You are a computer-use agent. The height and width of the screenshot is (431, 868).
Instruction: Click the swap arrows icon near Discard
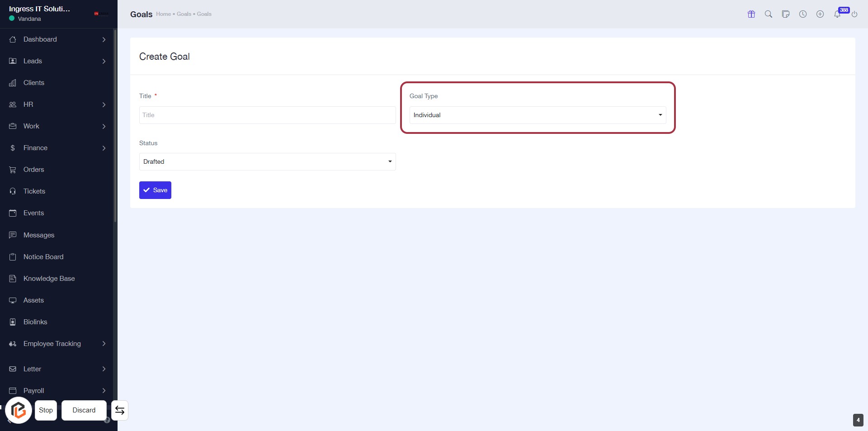coord(120,410)
